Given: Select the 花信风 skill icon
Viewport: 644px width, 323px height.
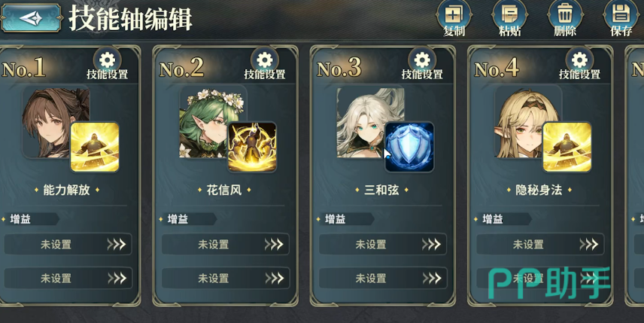Looking at the screenshot, I should pos(252,147).
